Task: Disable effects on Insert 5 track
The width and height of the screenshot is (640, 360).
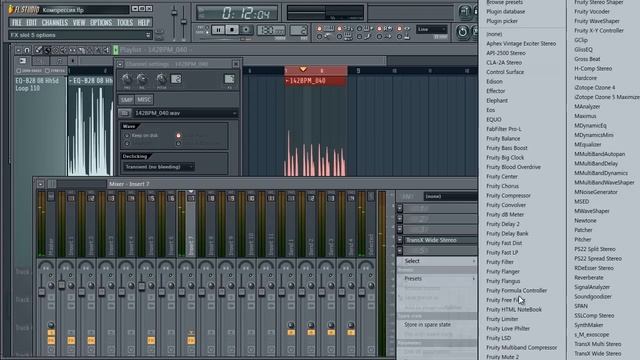Action: click(x=151, y=340)
